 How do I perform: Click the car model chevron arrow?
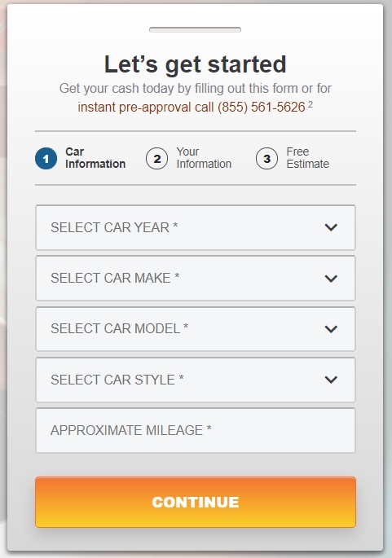pyautogui.click(x=331, y=329)
